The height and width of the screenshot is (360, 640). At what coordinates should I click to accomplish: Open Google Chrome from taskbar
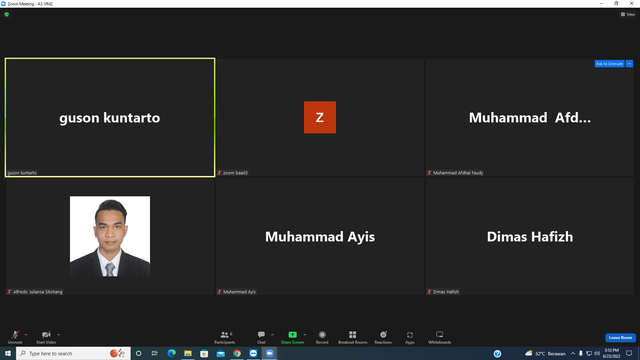click(237, 353)
